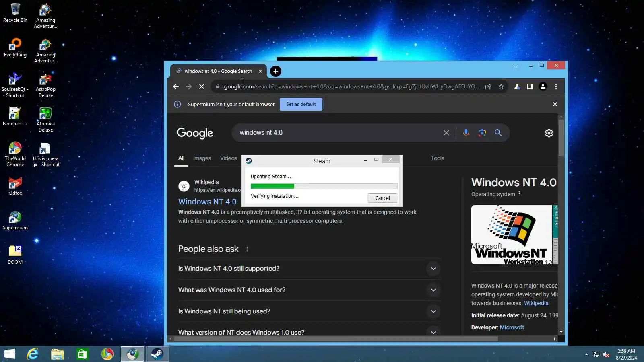Open a new browser tab
Screen dimensions: 644x362
275,71
